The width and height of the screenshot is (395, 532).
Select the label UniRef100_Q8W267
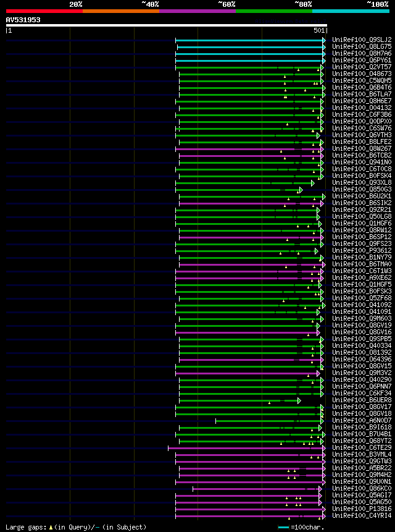point(362,148)
